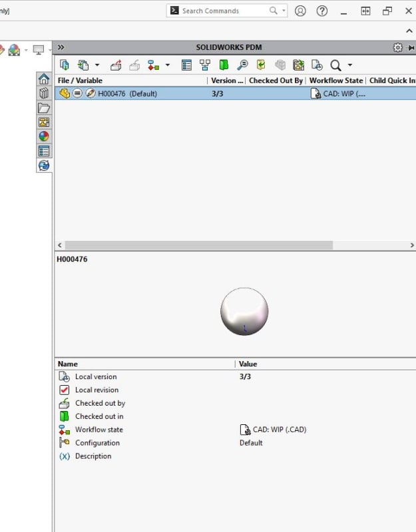Click the Child Quick Info column header
This screenshot has height=532, width=416.
pyautogui.click(x=391, y=80)
